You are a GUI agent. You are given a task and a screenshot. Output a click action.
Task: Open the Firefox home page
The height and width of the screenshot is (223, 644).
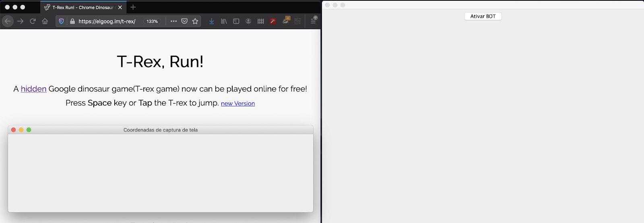pyautogui.click(x=45, y=21)
